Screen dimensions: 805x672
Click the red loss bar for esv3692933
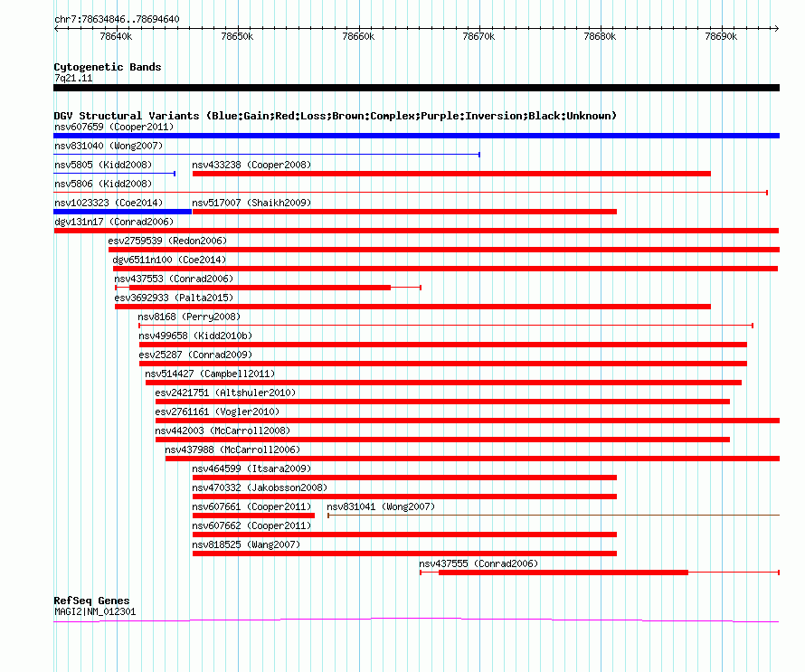click(412, 307)
